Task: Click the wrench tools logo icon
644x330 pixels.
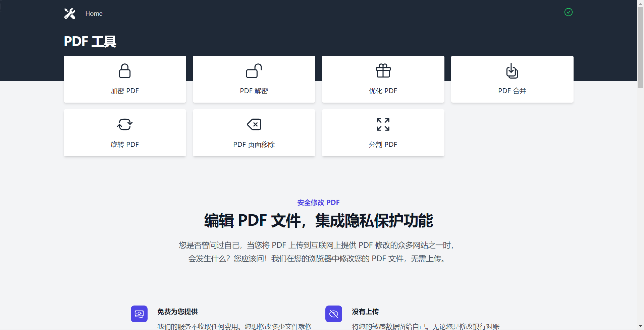Action: (70, 13)
